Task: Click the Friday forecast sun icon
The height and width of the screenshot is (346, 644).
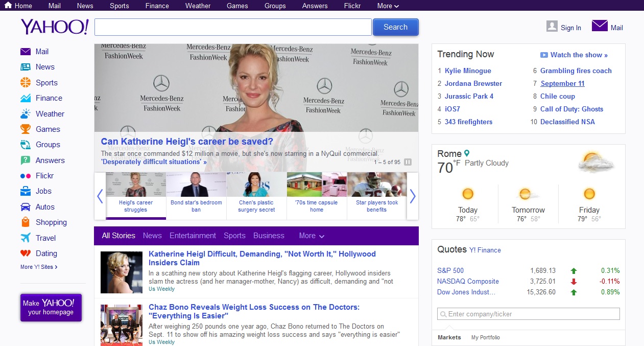Action: pyautogui.click(x=589, y=194)
